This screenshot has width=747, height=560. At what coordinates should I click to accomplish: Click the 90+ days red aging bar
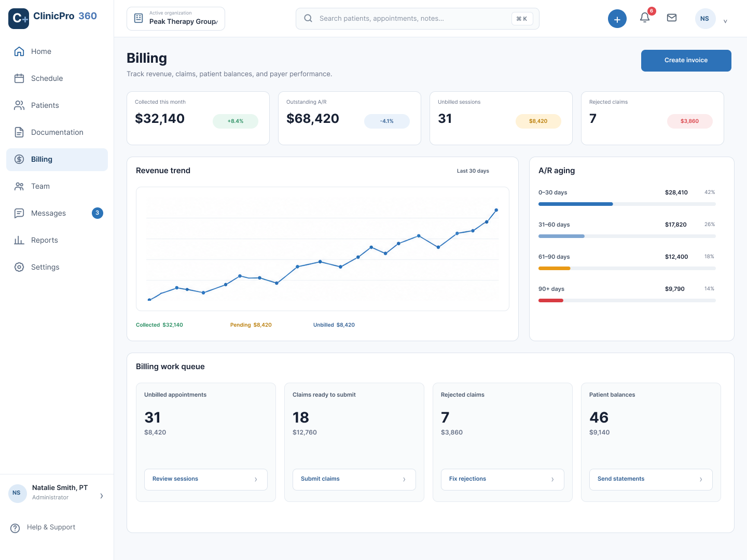coord(551,301)
